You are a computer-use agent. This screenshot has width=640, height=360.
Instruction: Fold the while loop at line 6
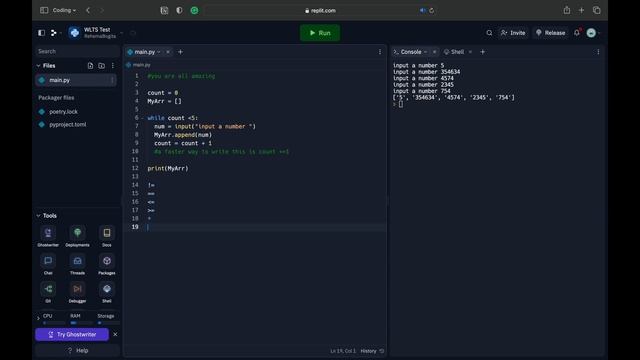142,118
